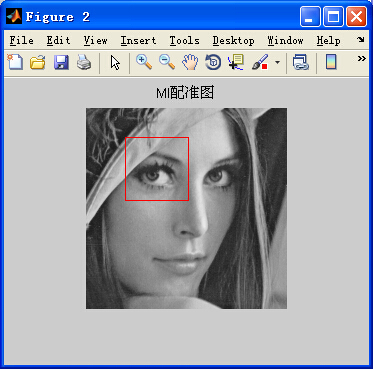Minimize the Figure 2 window
Screen dimensions: 373x369
coord(310,16)
